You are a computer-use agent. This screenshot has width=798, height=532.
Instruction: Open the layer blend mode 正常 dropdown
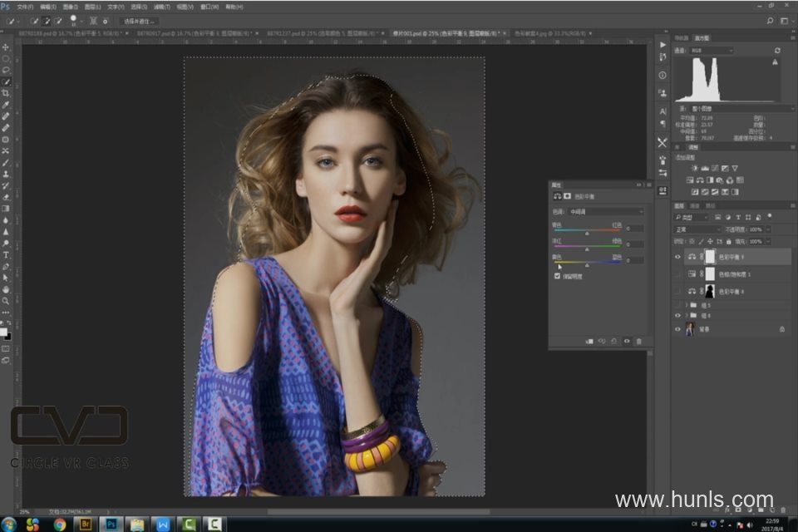click(x=697, y=229)
